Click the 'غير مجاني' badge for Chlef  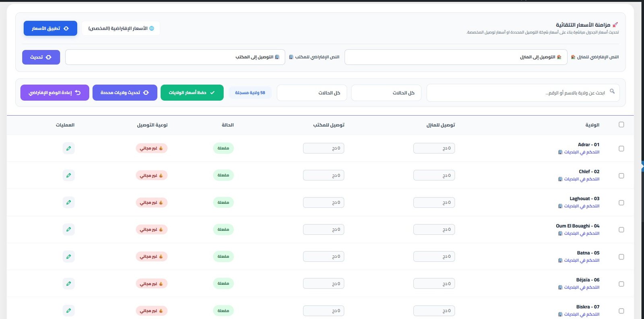151,176
